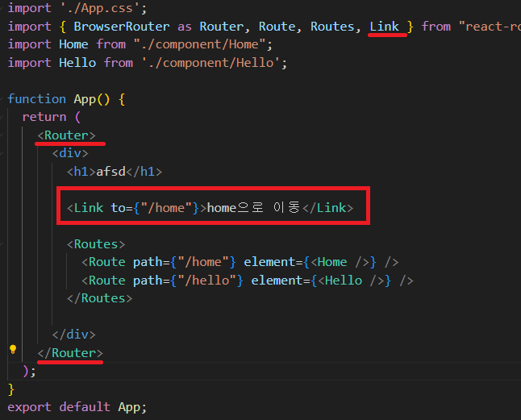The image size is (521, 420).
Task: Click the ); closing the return statement
Action: click(29, 371)
